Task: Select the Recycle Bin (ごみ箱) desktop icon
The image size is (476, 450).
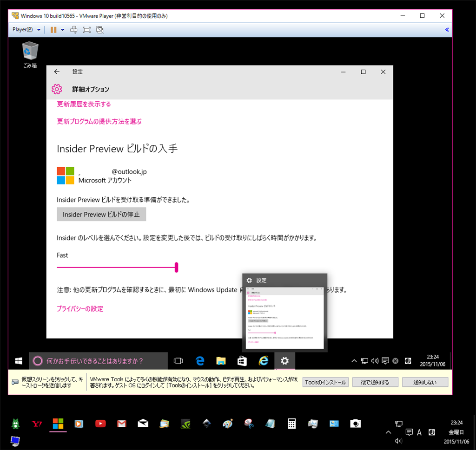Action: 30,55
